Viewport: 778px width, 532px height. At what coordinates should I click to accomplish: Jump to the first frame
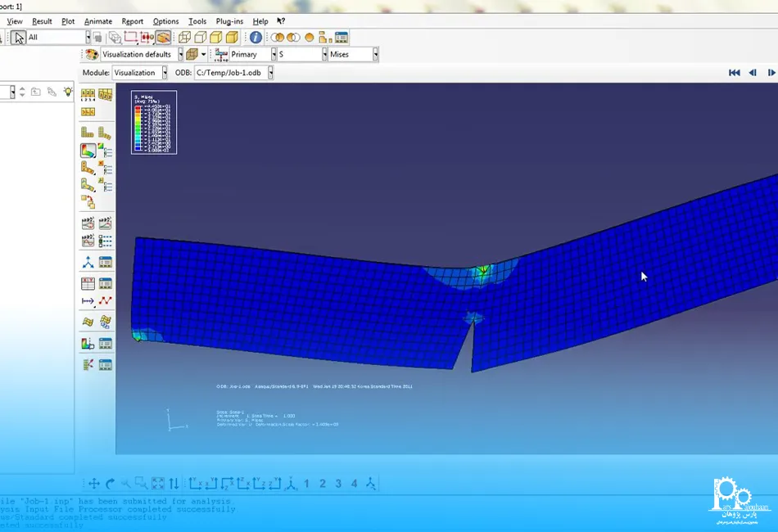[735, 73]
